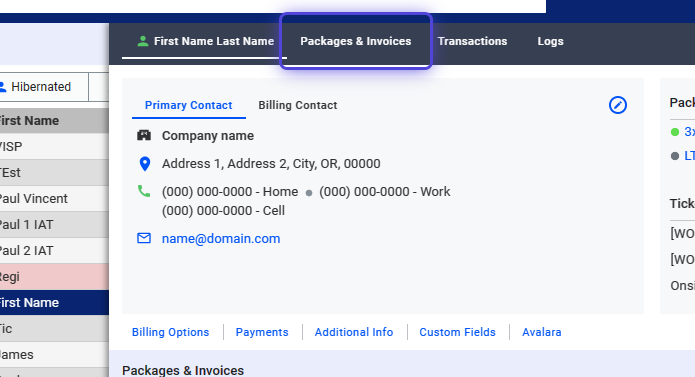The height and width of the screenshot is (377, 695).
Task: Open the Custom Fields link
Action: pyautogui.click(x=457, y=332)
